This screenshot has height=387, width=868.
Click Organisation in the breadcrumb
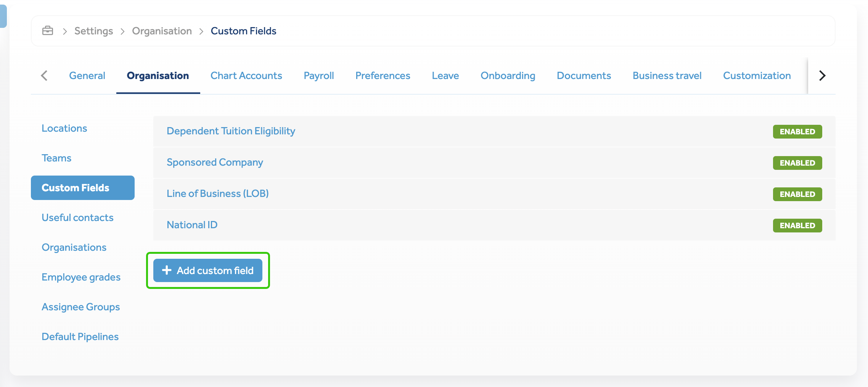tap(162, 31)
